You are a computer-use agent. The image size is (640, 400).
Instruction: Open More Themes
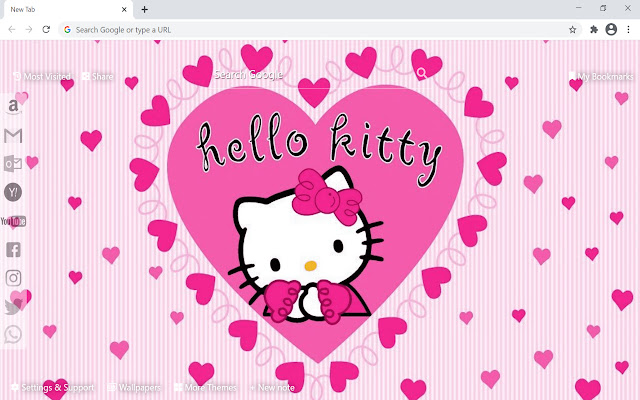click(x=205, y=387)
